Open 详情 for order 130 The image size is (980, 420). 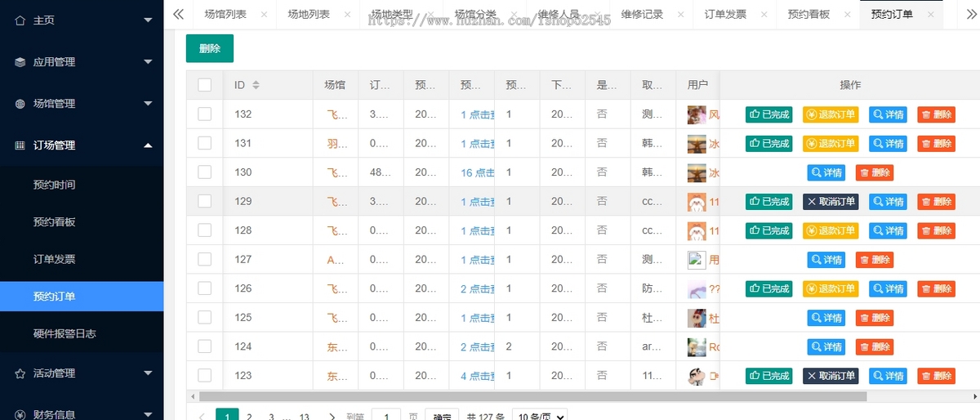826,172
